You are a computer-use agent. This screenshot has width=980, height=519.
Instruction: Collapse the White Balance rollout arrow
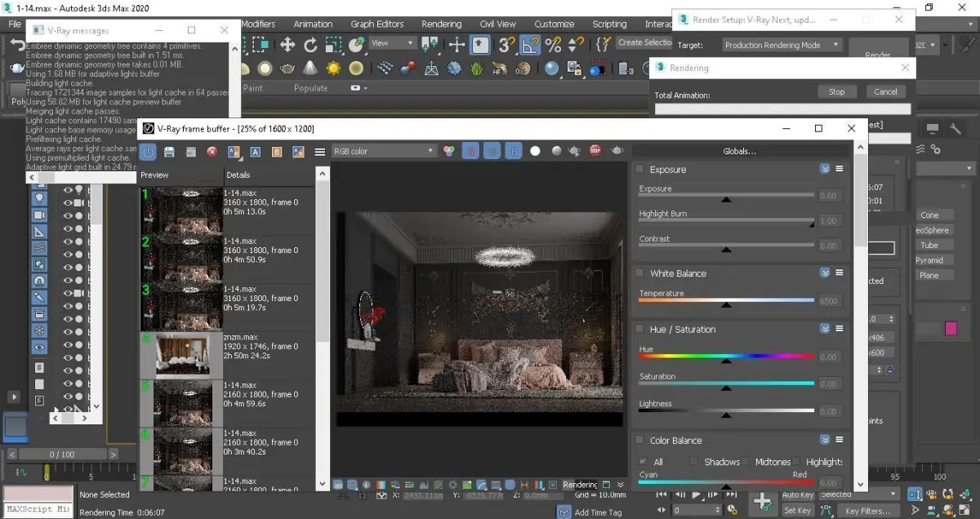coord(825,273)
